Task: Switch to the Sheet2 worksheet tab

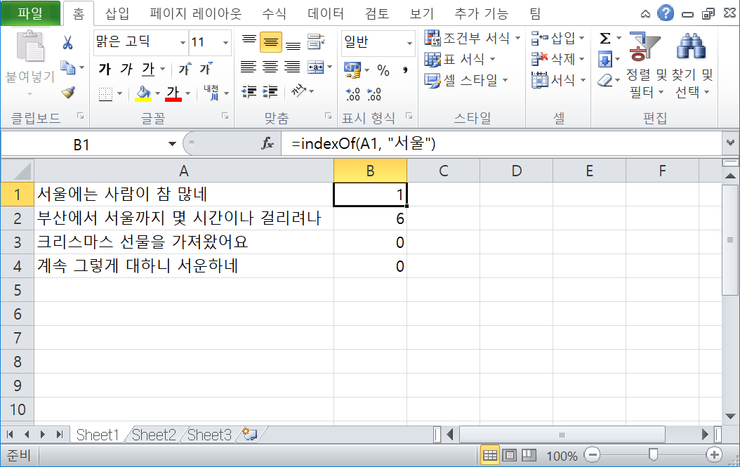Action: click(x=153, y=435)
